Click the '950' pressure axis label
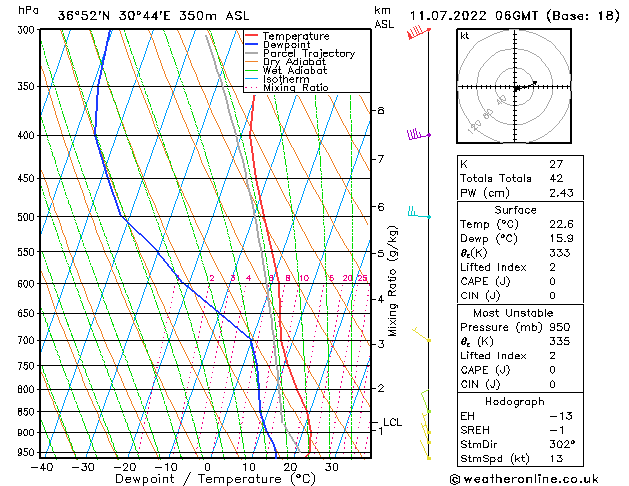The width and height of the screenshot is (629, 486). tap(28, 453)
